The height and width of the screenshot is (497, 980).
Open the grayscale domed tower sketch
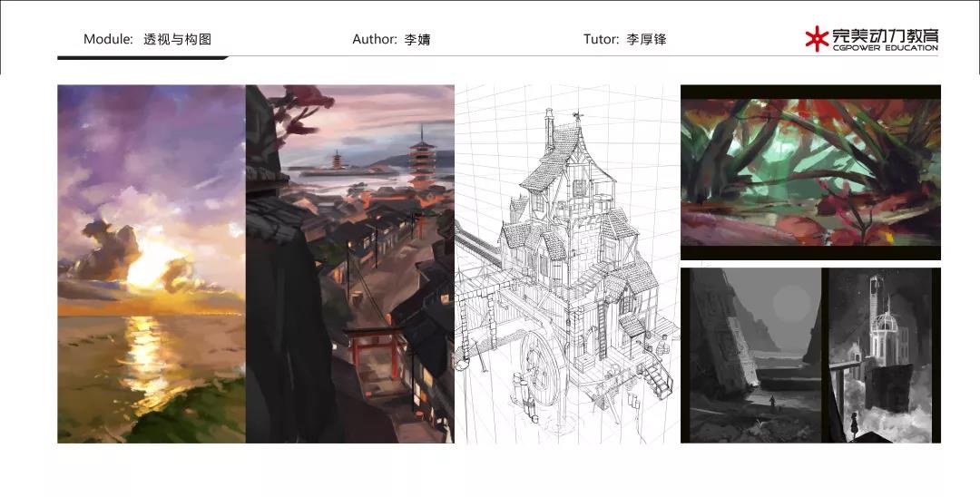coord(878,354)
